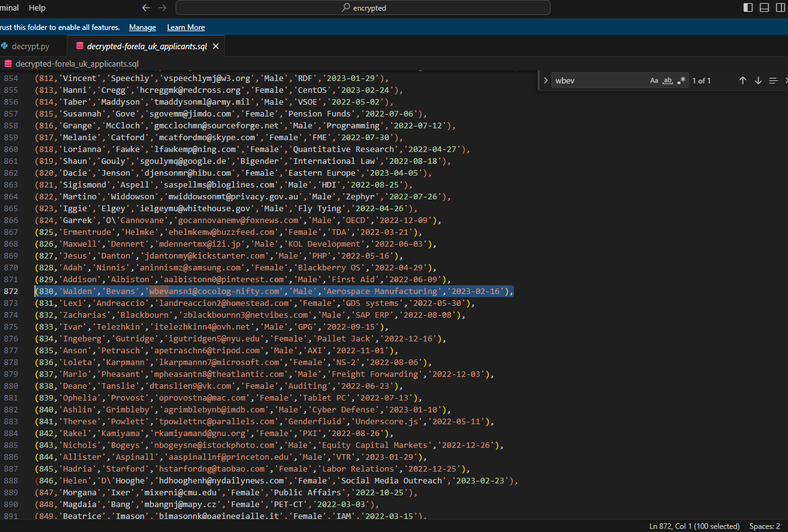788x532 pixels.
Task: Click 'wbevansn1@cocolog-nifty.com' in line 872
Action: click(x=213, y=292)
